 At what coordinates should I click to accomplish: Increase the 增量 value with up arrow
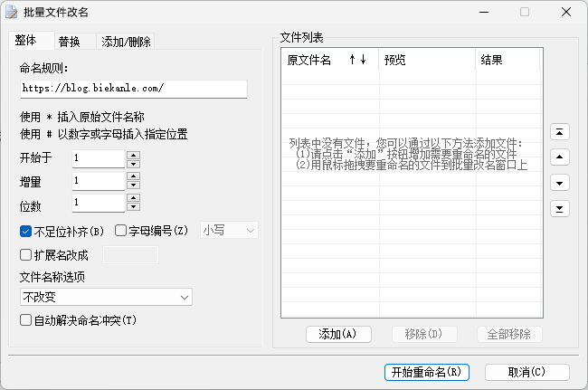[x=133, y=176]
